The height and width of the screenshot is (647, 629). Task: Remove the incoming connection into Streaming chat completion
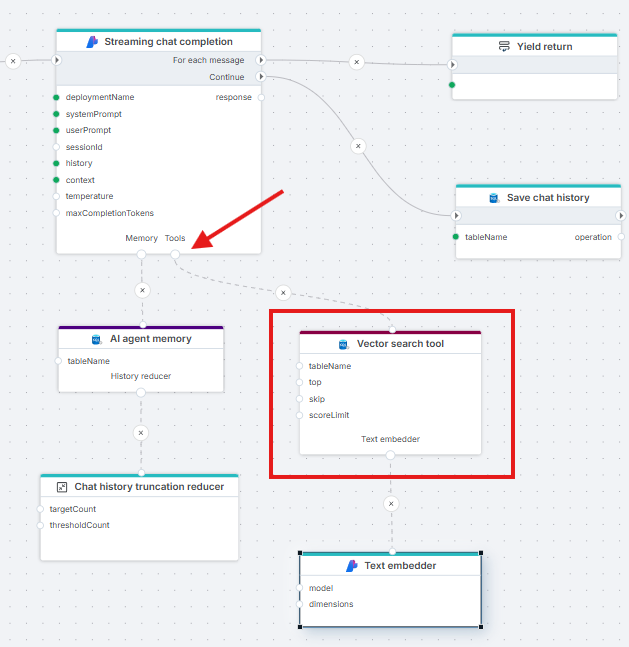point(13,61)
